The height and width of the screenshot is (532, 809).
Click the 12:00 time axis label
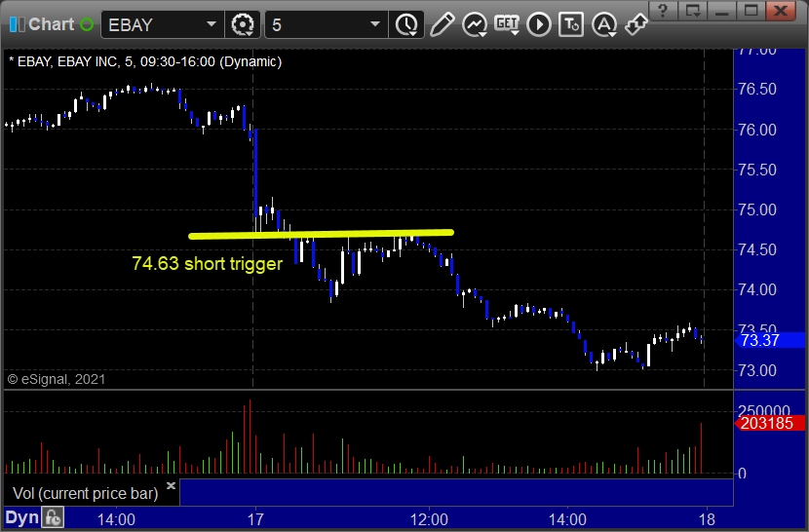pos(429,519)
